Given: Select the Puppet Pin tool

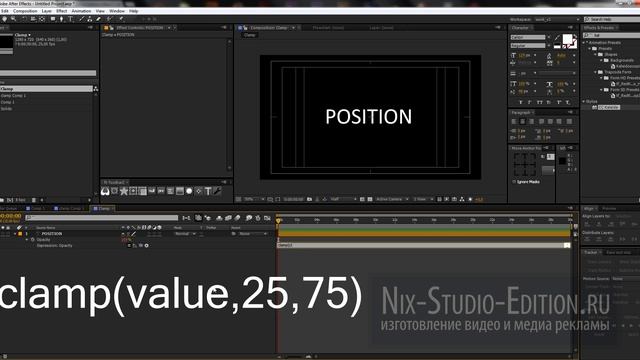Looking at the screenshot, I should click(121, 19).
